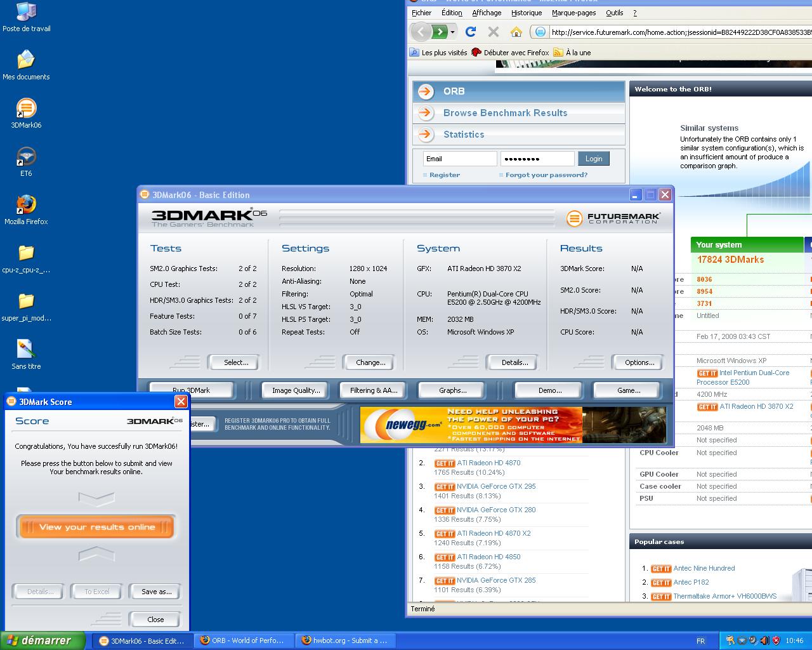This screenshot has height=650, width=812.
Task: Click the Les plus visités bookmark
Action: pyautogui.click(x=438, y=53)
